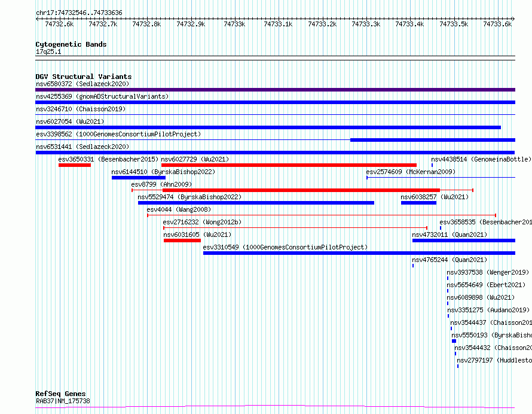The width and height of the screenshot is (532, 414).
Task: Select the blue esv3310549 variant bar
Action: point(359,253)
